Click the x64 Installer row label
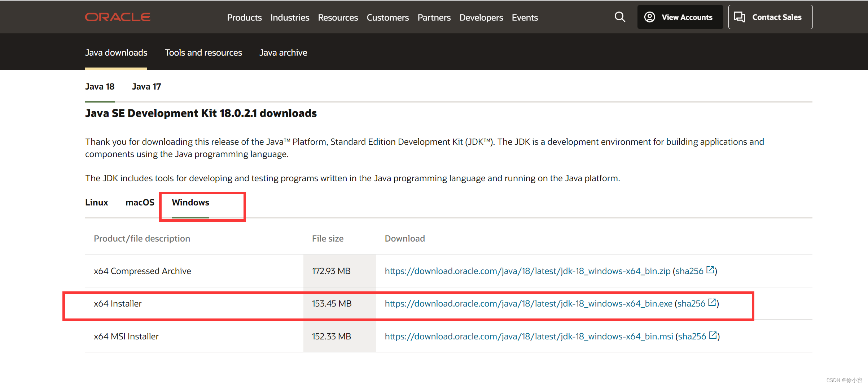 coord(118,304)
